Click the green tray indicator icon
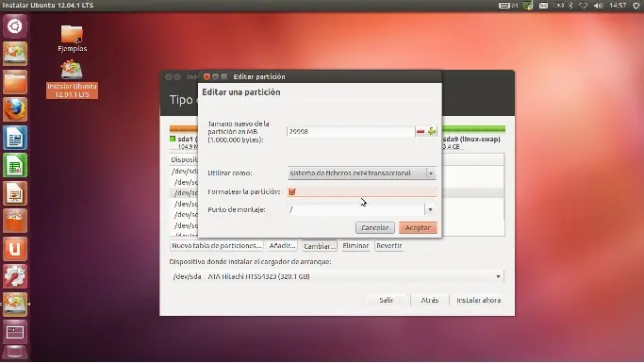This screenshot has width=644, height=363. tap(529, 6)
